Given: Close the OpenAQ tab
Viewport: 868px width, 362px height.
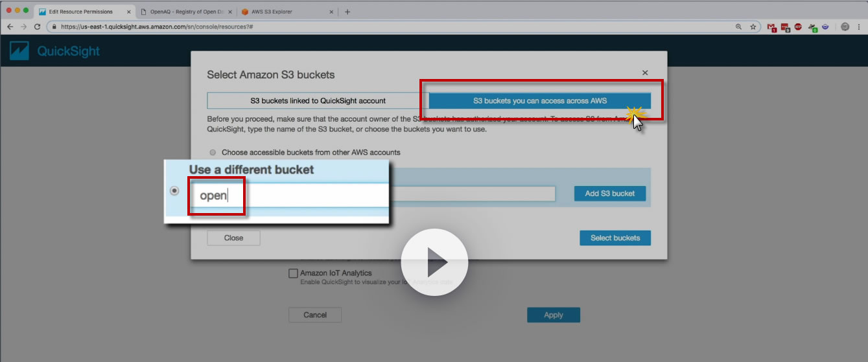Looking at the screenshot, I should (230, 12).
